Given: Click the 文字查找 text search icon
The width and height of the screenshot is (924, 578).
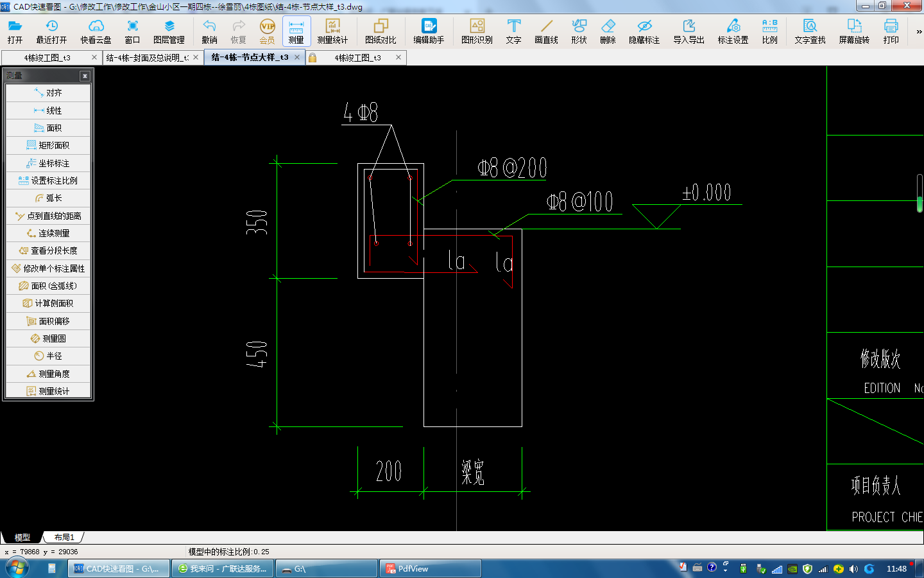Looking at the screenshot, I should [x=810, y=31].
